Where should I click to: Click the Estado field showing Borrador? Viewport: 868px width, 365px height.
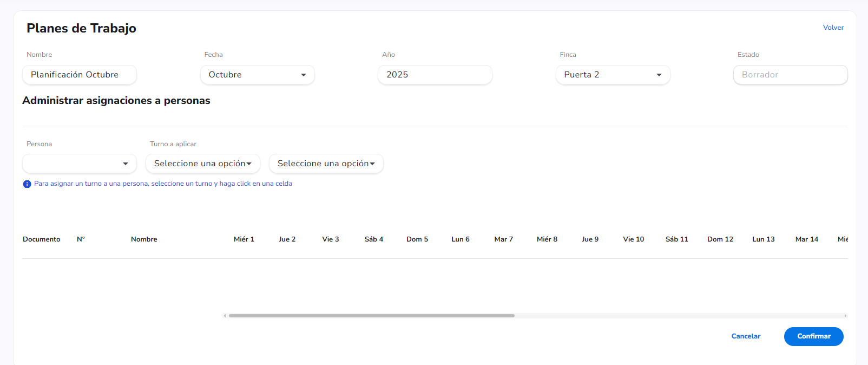pos(791,75)
